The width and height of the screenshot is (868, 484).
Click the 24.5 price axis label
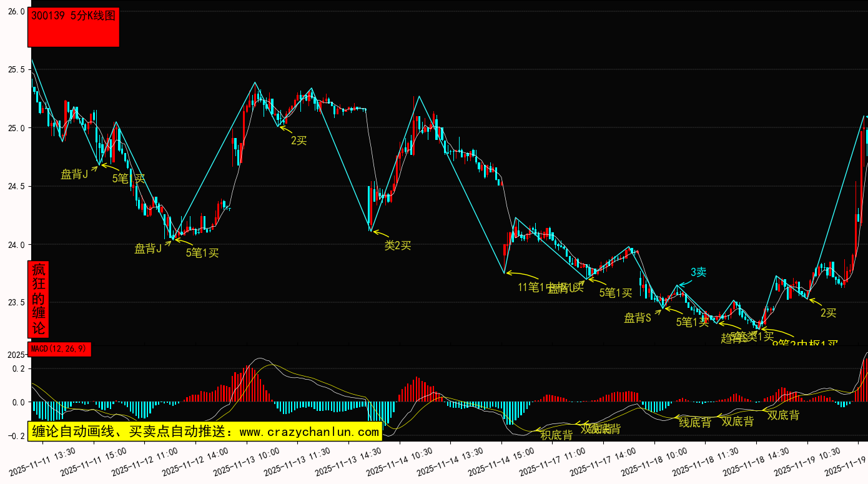(16, 186)
